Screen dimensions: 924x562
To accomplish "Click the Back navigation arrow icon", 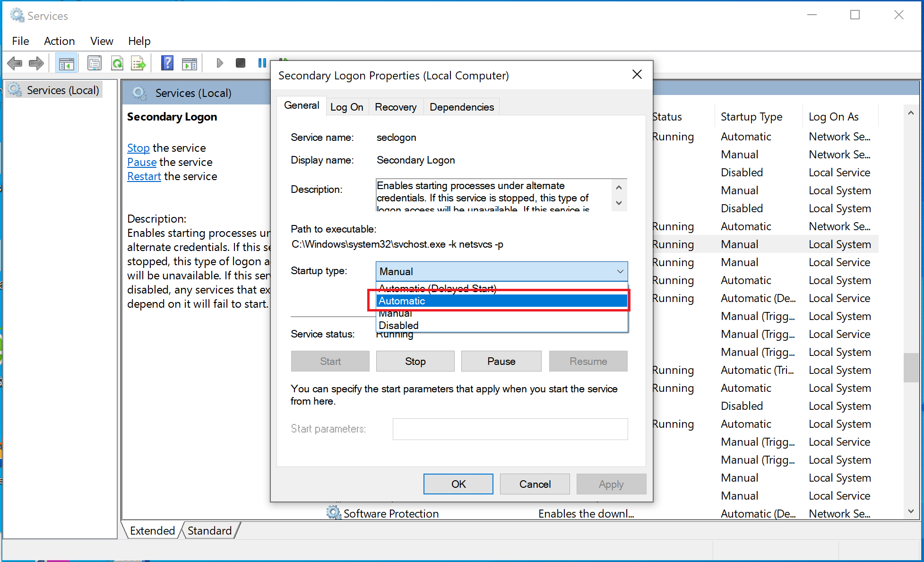I will click(x=15, y=62).
